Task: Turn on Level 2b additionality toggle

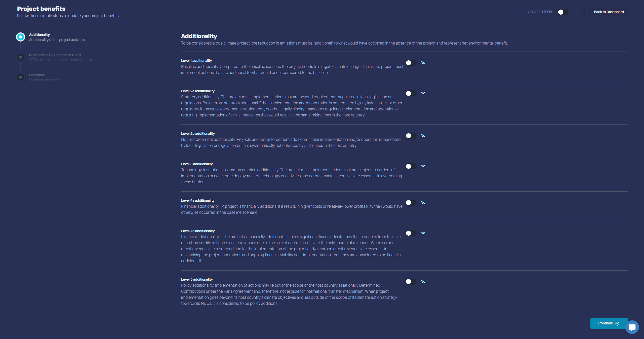Action: tap(411, 136)
